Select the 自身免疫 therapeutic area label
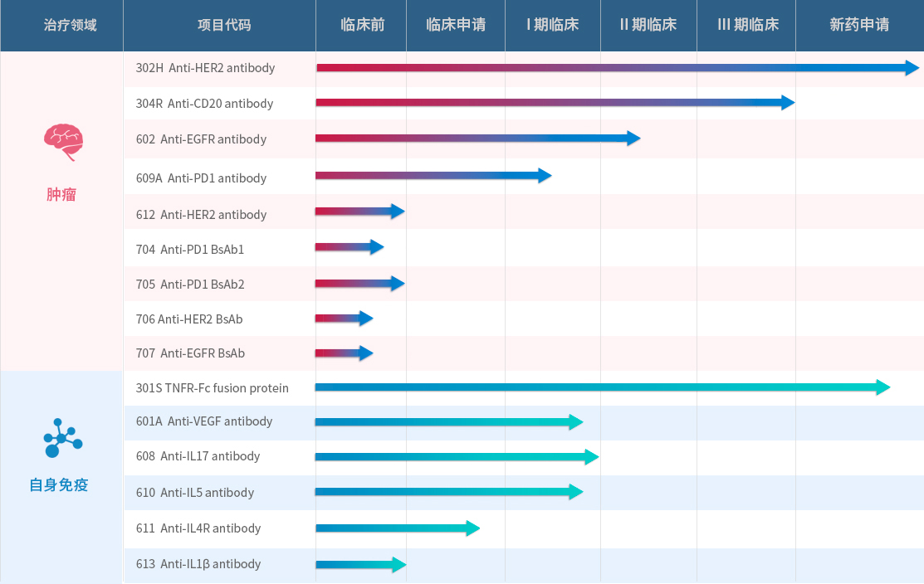This screenshot has height=584, width=924. tap(59, 485)
